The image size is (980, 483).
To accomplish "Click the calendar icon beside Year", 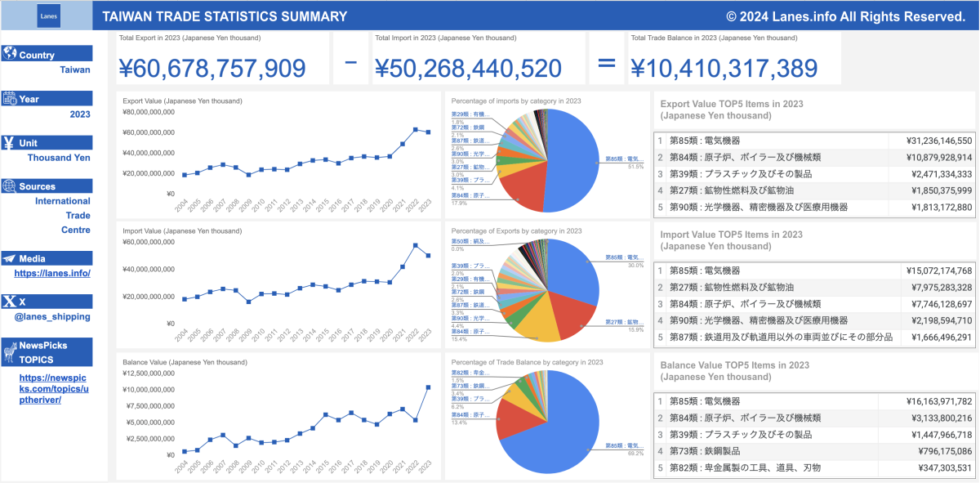I will click(10, 99).
